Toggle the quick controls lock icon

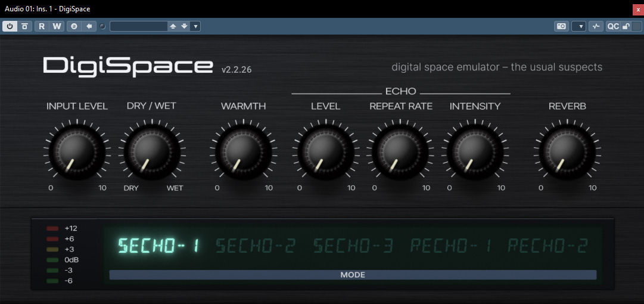[625, 26]
